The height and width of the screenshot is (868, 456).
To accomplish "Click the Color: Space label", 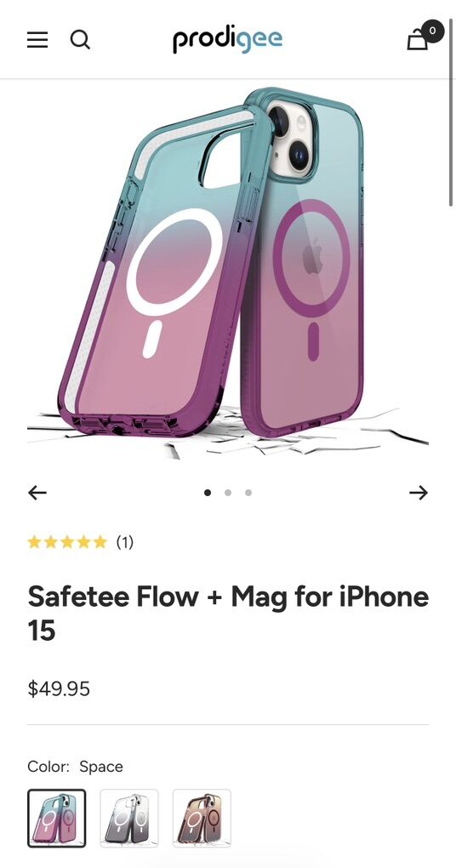I will click(75, 767).
